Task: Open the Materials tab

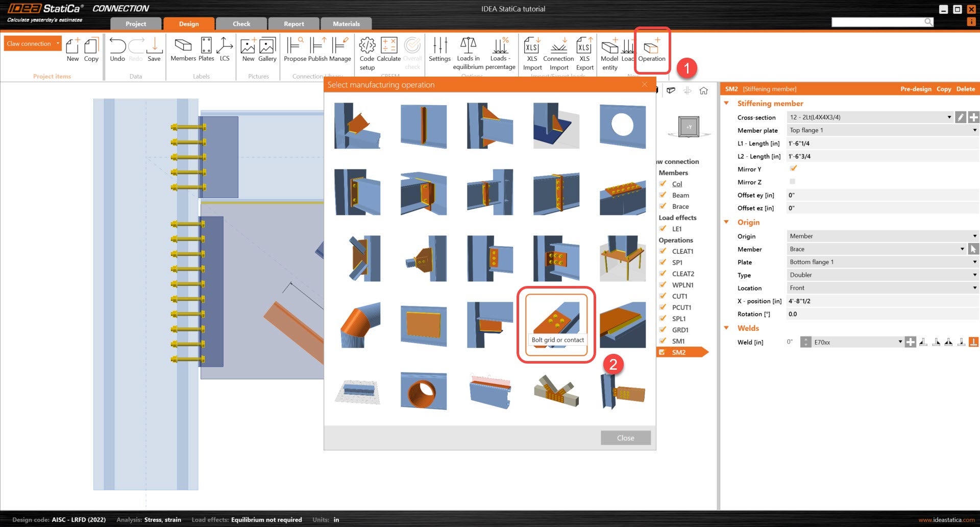Action: pos(346,24)
